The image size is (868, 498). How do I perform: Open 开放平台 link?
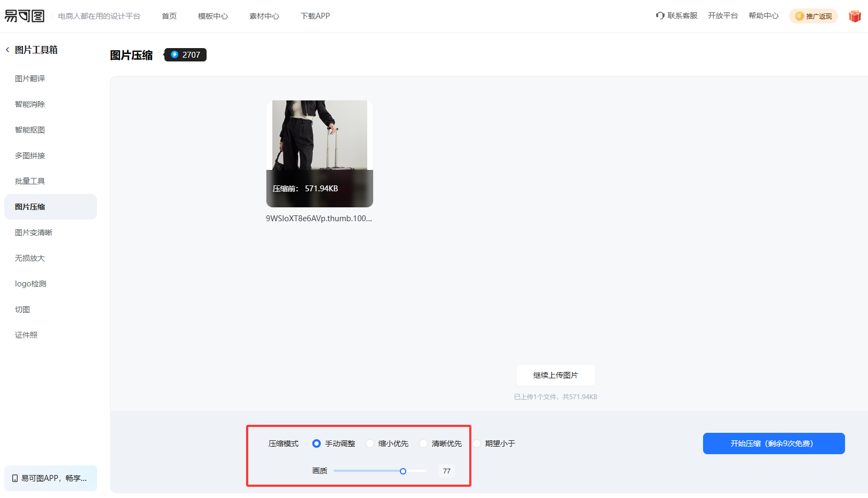723,16
